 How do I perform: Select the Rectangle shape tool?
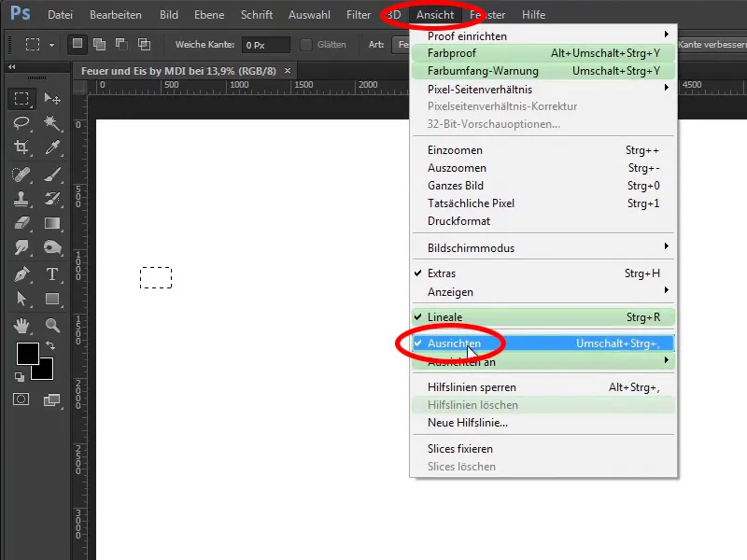[52, 299]
